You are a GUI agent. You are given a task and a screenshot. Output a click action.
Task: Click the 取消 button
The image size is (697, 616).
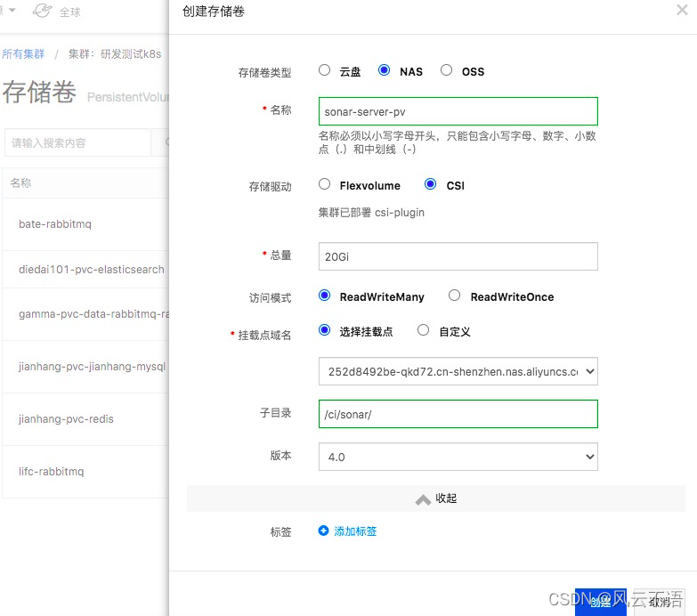pyautogui.click(x=660, y=602)
